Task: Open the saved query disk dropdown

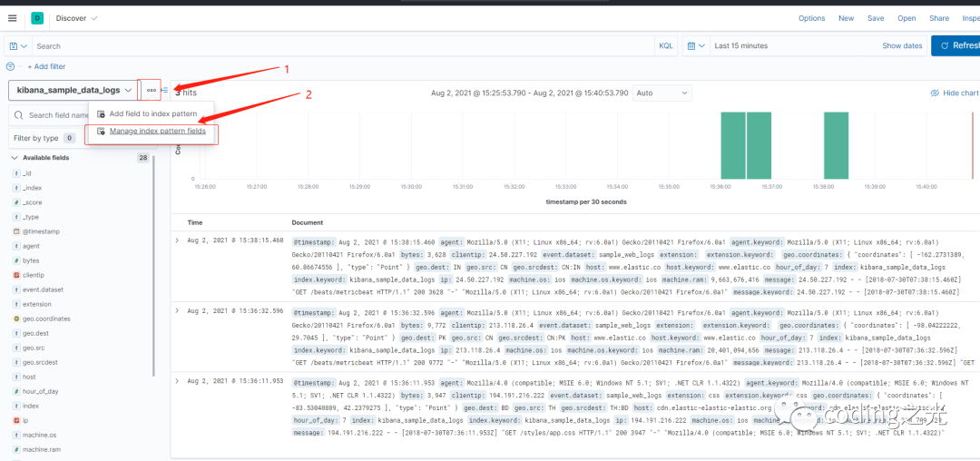Action: [x=18, y=45]
